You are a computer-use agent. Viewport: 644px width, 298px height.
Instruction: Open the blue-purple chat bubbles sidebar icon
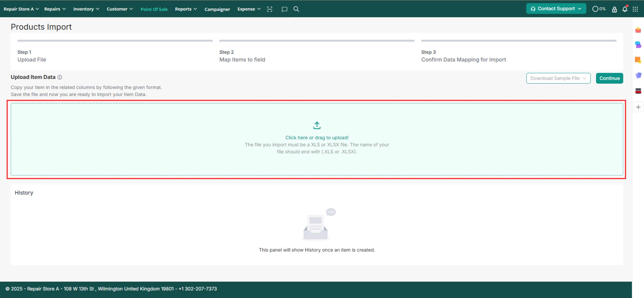click(x=638, y=45)
